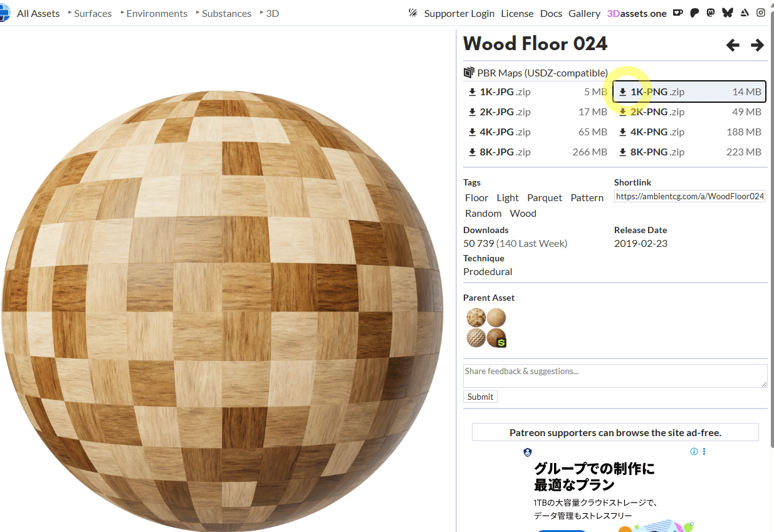Download the 1K-PNG zip
Screen dimensions: 774x532
pyautogui.click(x=689, y=92)
